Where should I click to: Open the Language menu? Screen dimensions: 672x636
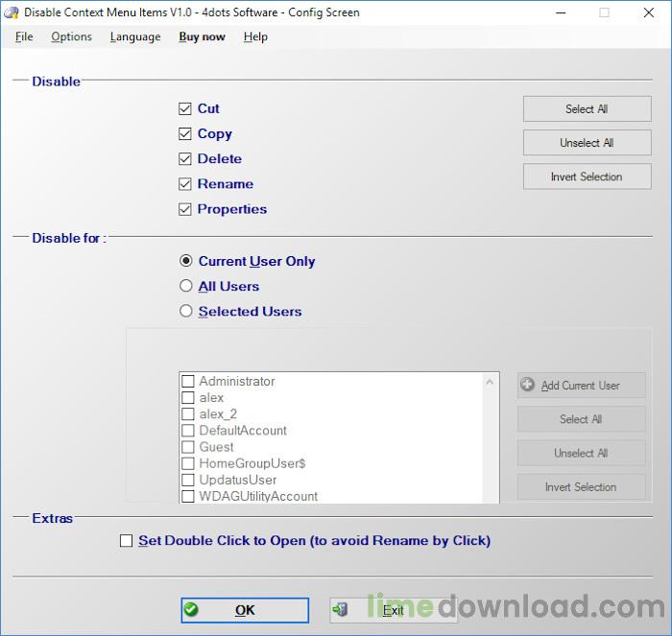coord(135,36)
